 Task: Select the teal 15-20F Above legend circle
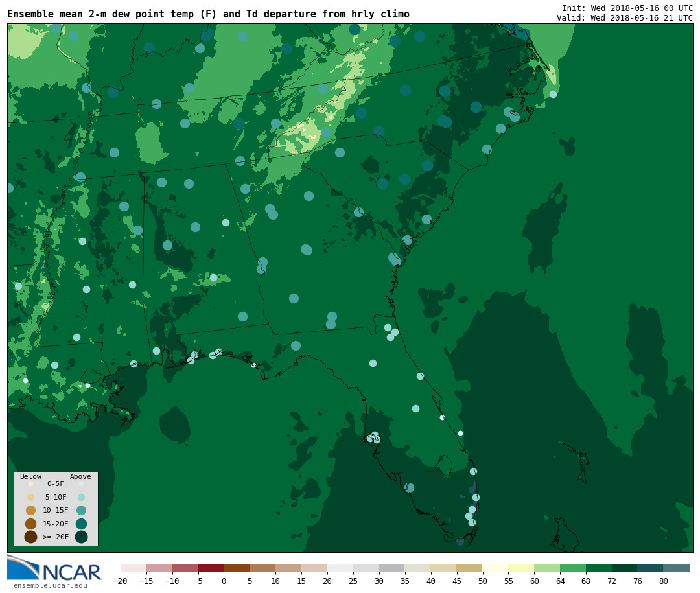click(x=81, y=524)
